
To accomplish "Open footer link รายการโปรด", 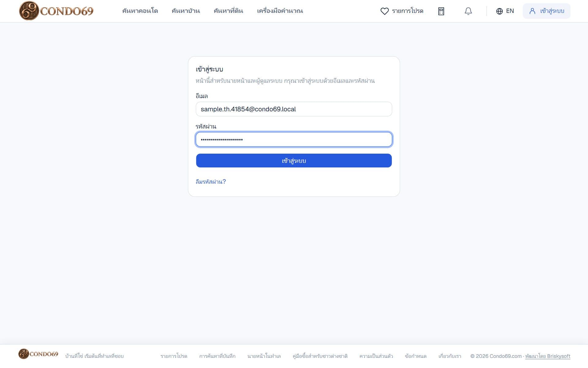I will point(174,356).
